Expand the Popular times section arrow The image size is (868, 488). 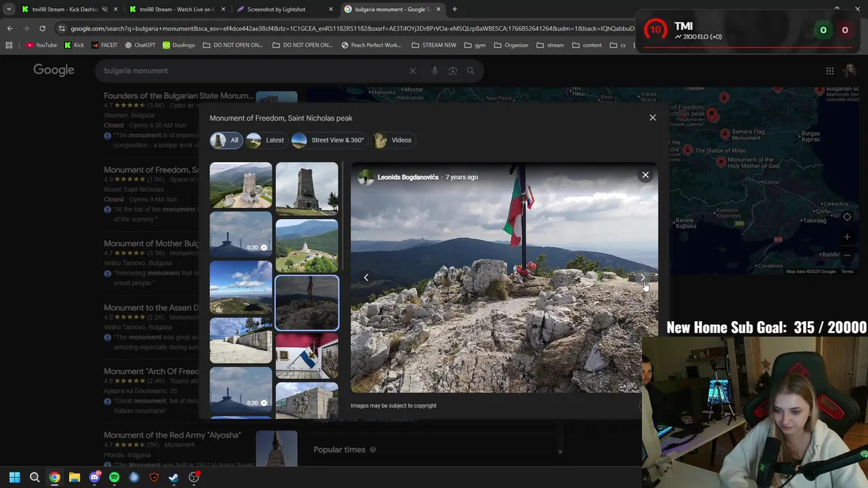click(560, 451)
